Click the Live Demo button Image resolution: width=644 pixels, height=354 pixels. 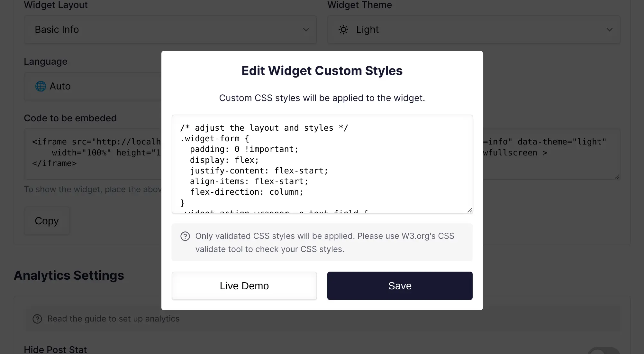(244, 285)
